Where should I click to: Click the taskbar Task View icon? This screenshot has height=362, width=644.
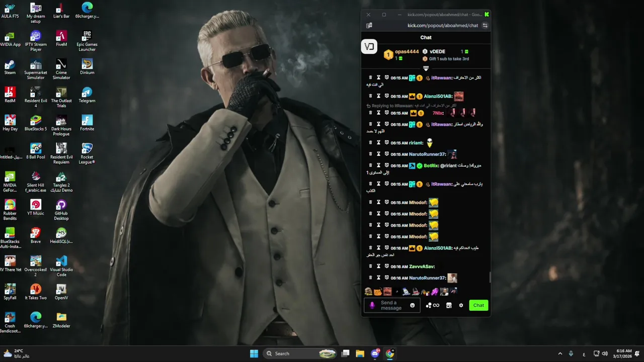coord(346,353)
